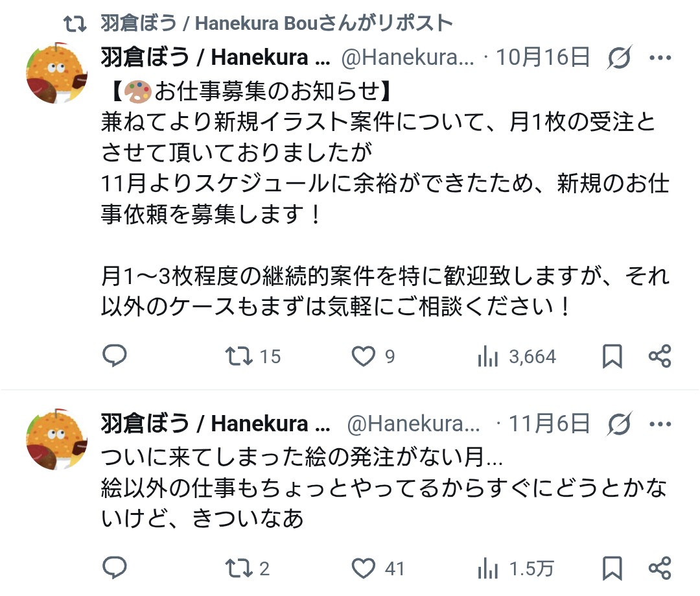The height and width of the screenshot is (596, 700).
Task: Share the November 6 post
Action: (x=660, y=568)
